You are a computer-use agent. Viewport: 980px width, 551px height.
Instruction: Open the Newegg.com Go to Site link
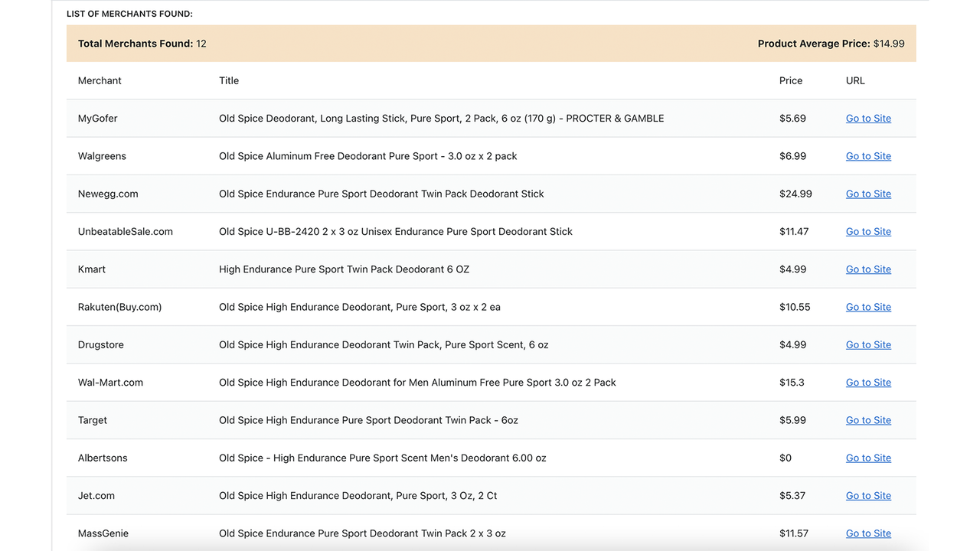pyautogui.click(x=868, y=194)
